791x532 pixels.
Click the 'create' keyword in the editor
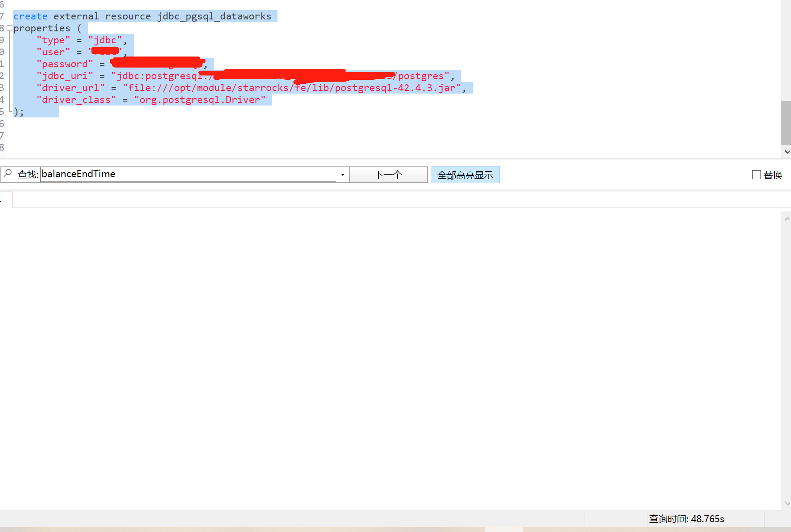30,16
